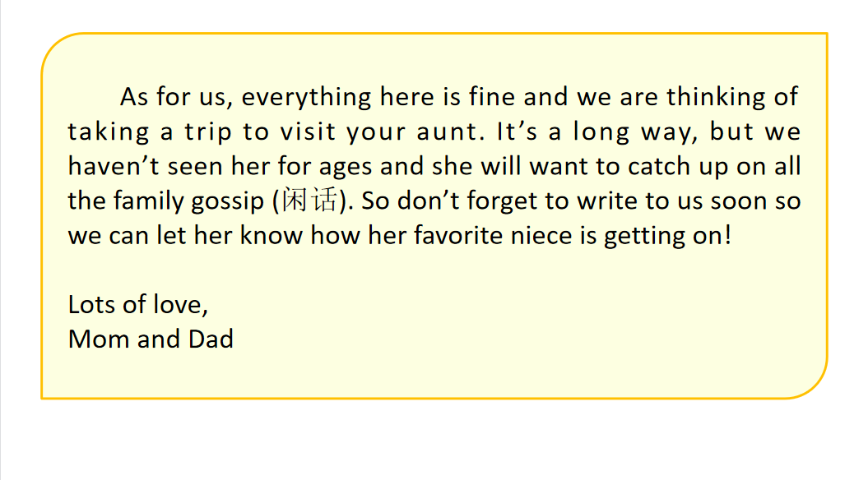Click the word "aunt" in second line
This screenshot has height=480, width=868.
447,132
